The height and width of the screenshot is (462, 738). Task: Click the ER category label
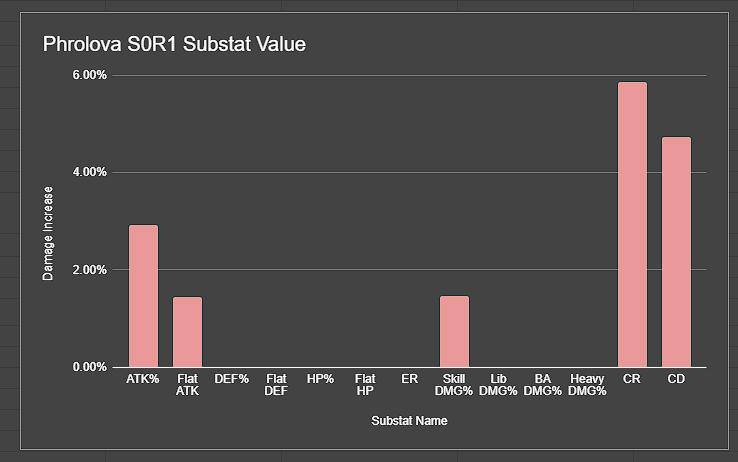(x=409, y=379)
